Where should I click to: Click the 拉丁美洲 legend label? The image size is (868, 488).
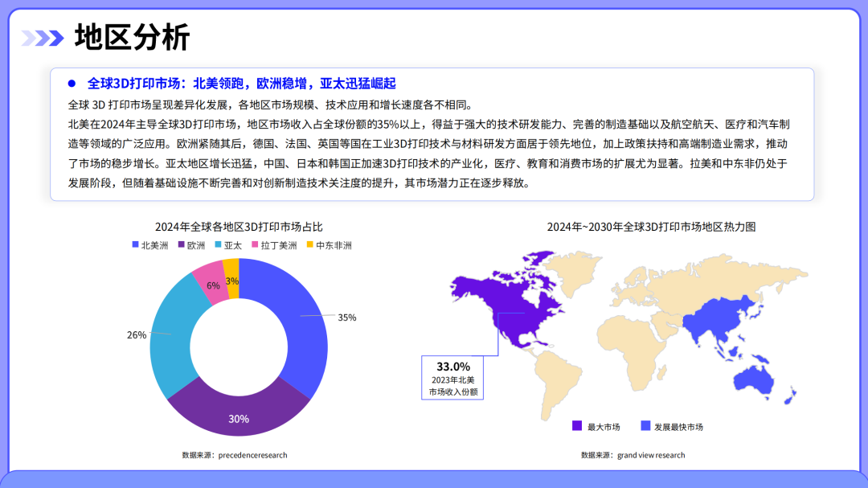pyautogui.click(x=279, y=245)
